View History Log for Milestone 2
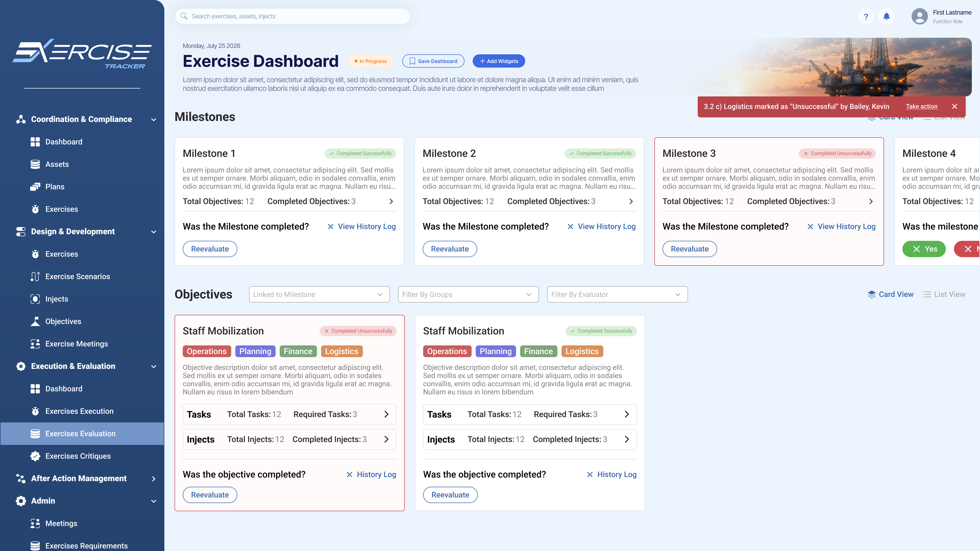 601,226
